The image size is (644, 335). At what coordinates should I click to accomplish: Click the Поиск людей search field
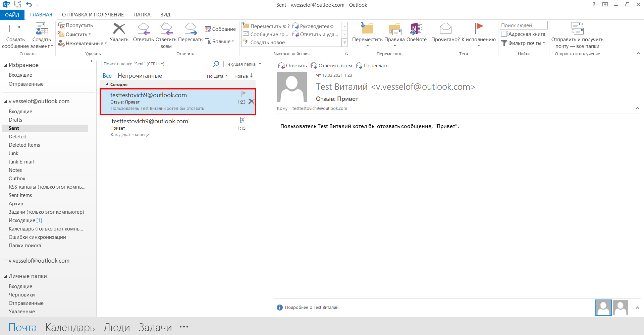click(524, 25)
